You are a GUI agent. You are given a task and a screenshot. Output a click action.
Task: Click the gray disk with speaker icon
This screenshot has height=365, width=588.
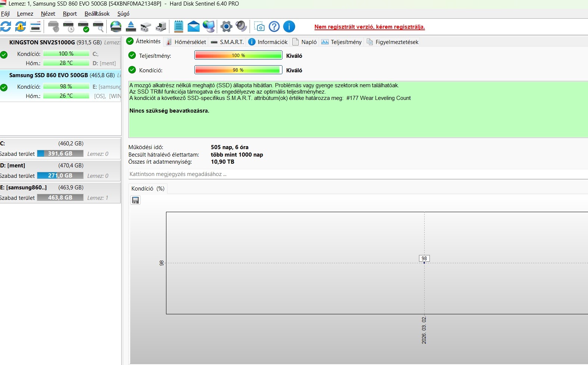click(54, 26)
